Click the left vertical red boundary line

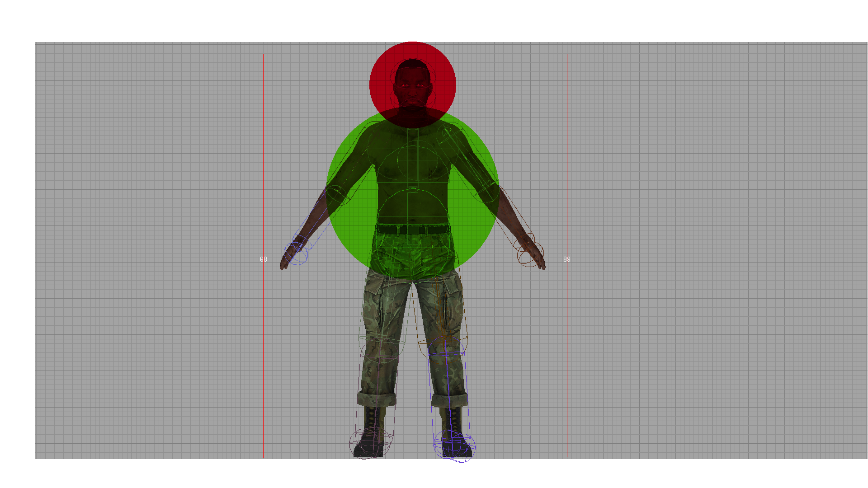pyautogui.click(x=263, y=158)
